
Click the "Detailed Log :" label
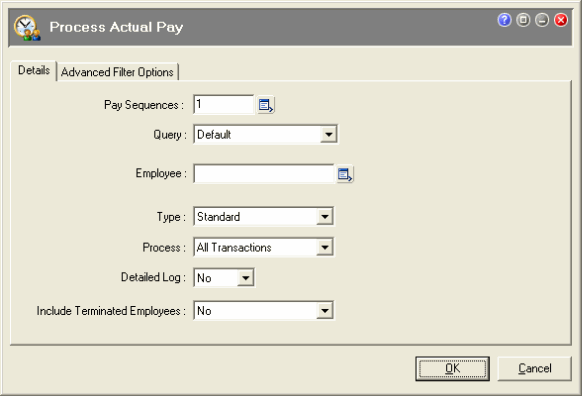(153, 277)
